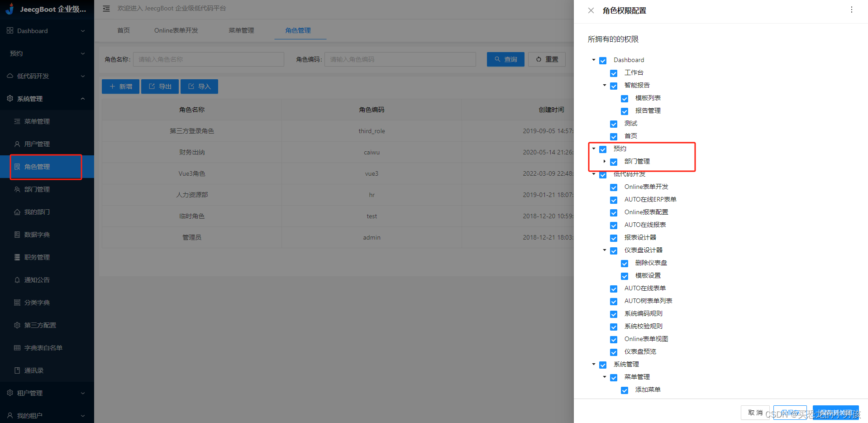Click the 字典表白名单 table icon in sidebar

click(17, 347)
